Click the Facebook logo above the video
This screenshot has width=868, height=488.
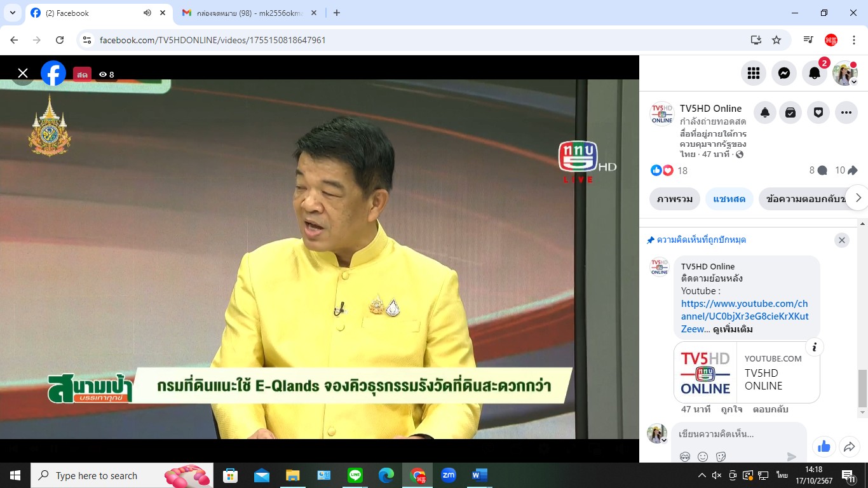[53, 74]
